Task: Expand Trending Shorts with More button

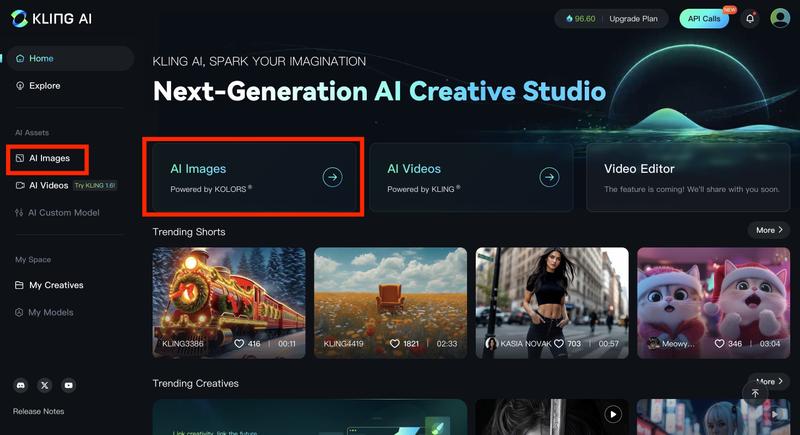Action: 769,230
